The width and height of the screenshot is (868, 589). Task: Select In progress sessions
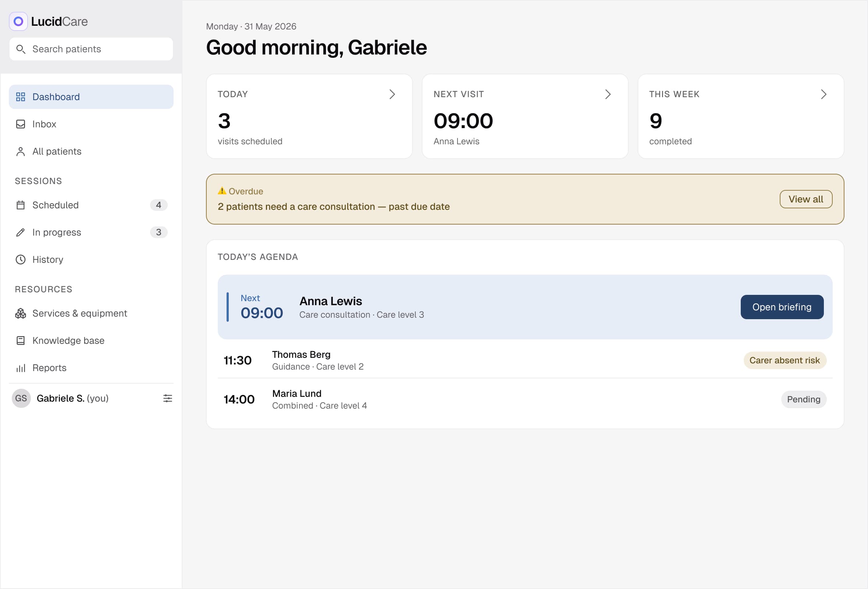[91, 232]
